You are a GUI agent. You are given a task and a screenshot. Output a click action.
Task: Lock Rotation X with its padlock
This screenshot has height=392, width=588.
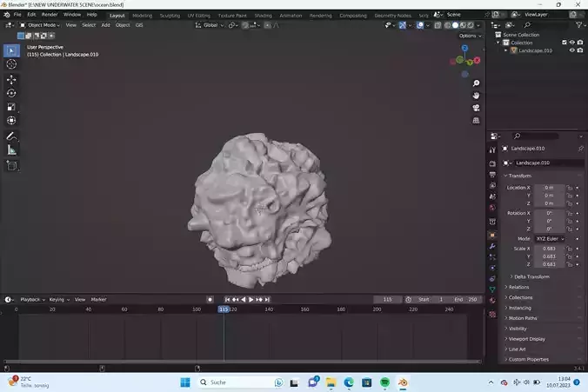(x=569, y=213)
